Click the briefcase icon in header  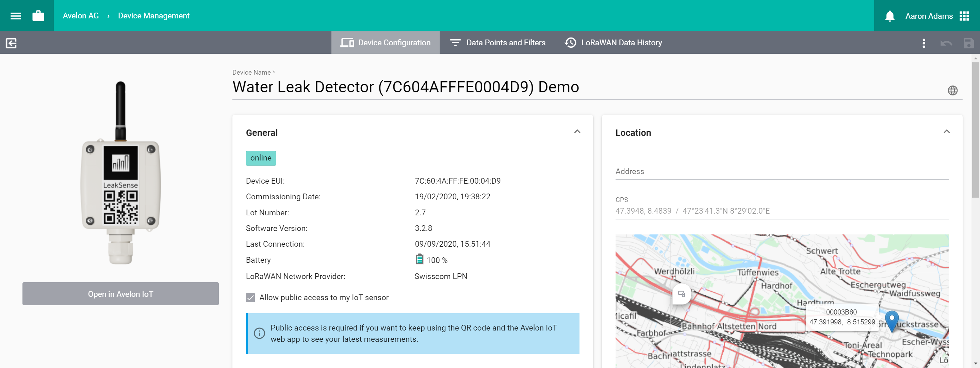point(38,16)
